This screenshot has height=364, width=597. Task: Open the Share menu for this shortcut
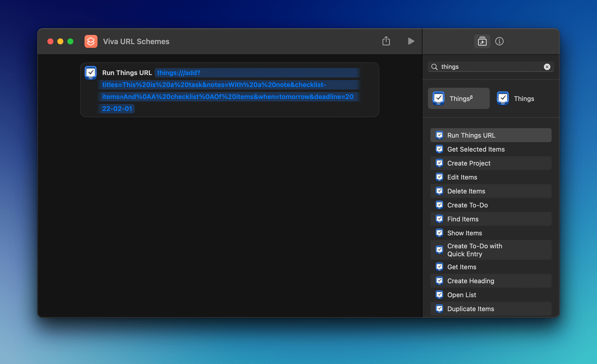pyautogui.click(x=386, y=41)
